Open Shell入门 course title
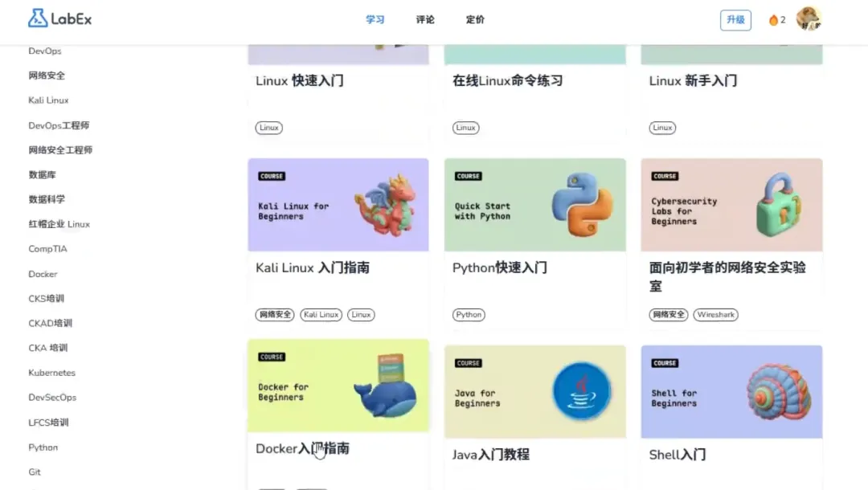 pos(678,455)
